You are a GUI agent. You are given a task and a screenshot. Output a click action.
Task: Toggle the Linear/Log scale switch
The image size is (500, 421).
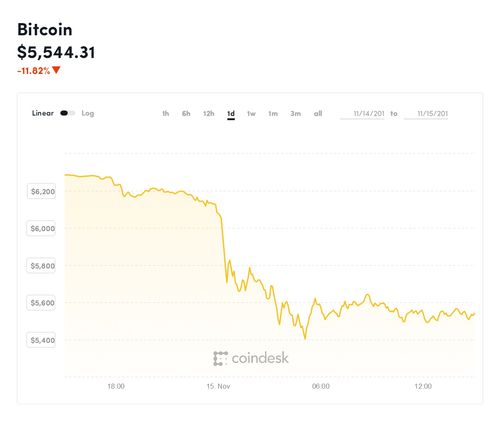pyautogui.click(x=67, y=113)
